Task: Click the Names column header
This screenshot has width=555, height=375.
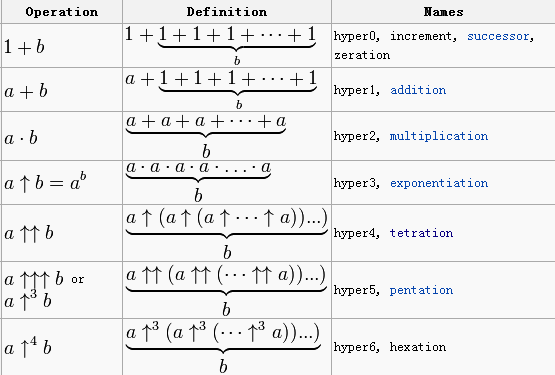Action: (443, 12)
